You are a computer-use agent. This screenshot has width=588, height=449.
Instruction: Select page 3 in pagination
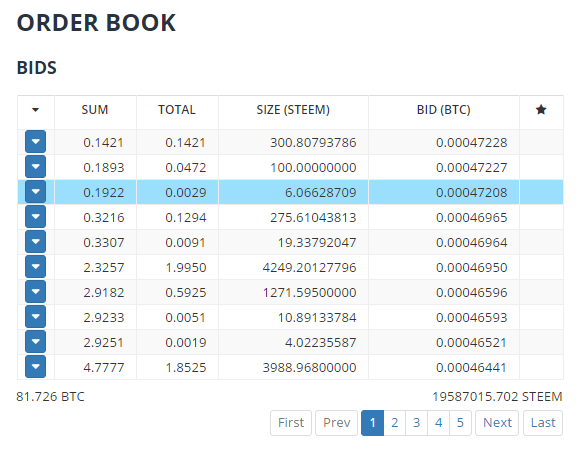click(x=416, y=423)
